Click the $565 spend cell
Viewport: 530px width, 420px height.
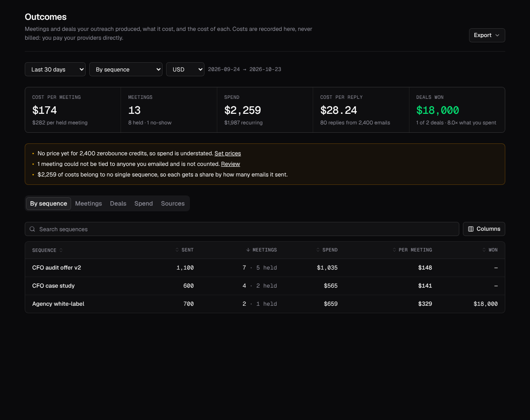pyautogui.click(x=330, y=286)
